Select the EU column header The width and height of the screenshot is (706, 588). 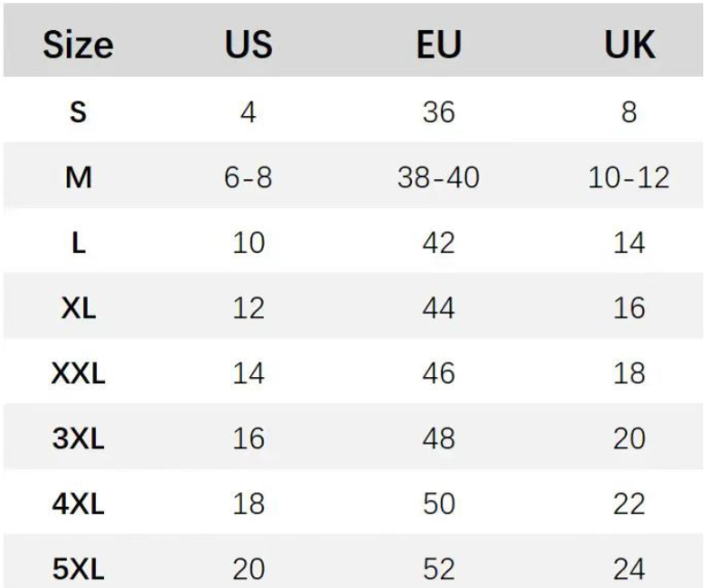438,45
